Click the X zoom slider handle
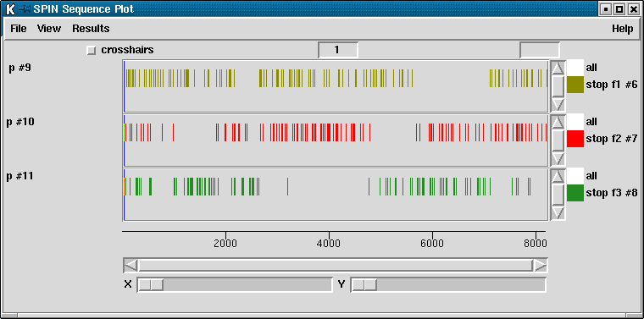The image size is (644, 319). 150,284
